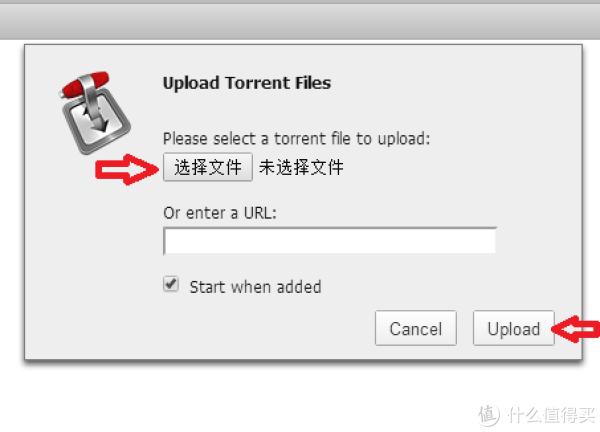Select the Please select a torrent file label
The image size is (600, 432).
tap(297, 139)
